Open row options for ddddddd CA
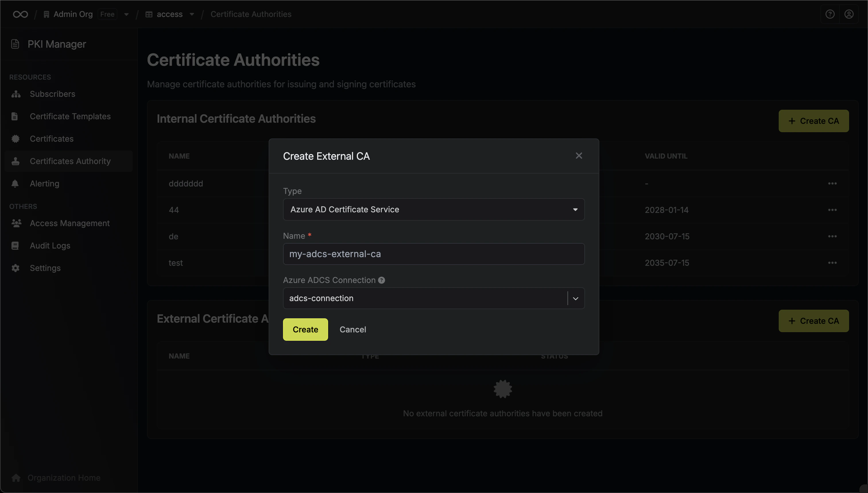868x493 pixels. coord(832,184)
